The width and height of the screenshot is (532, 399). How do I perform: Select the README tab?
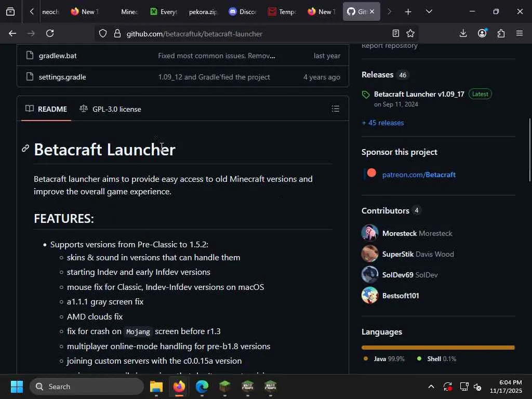(x=46, y=109)
